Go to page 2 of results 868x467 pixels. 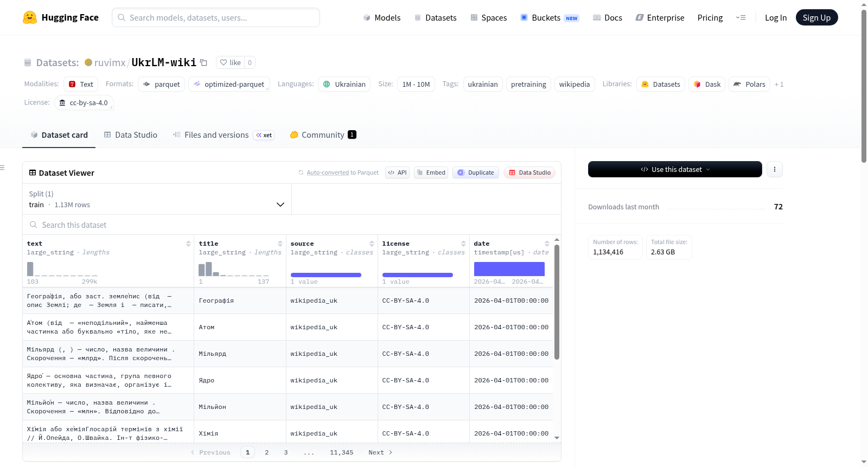click(266, 452)
